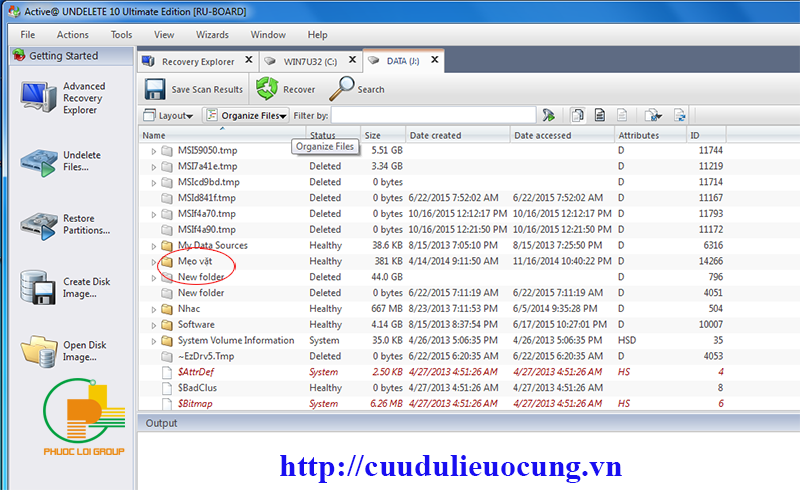The image size is (800, 490).
Task: Sort by the Date created column header
Action: (x=436, y=135)
